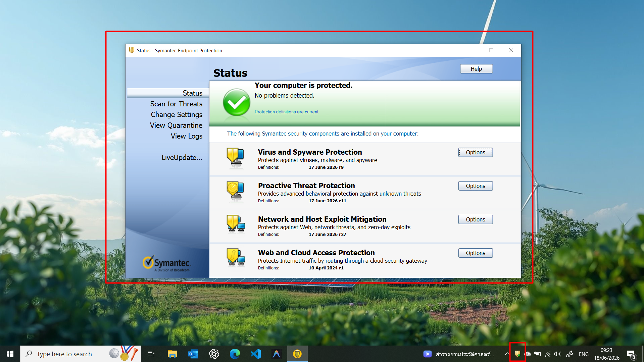Click the battery status tray icon

(538, 354)
